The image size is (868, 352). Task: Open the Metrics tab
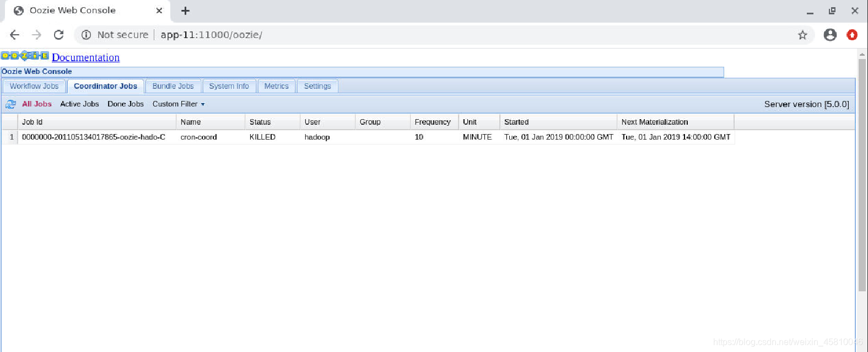click(x=276, y=86)
